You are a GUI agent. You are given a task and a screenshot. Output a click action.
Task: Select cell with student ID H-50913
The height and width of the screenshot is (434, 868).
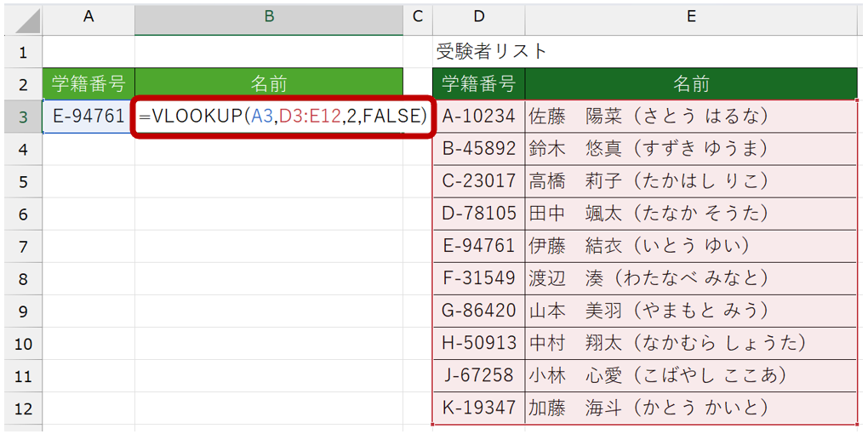click(x=479, y=343)
